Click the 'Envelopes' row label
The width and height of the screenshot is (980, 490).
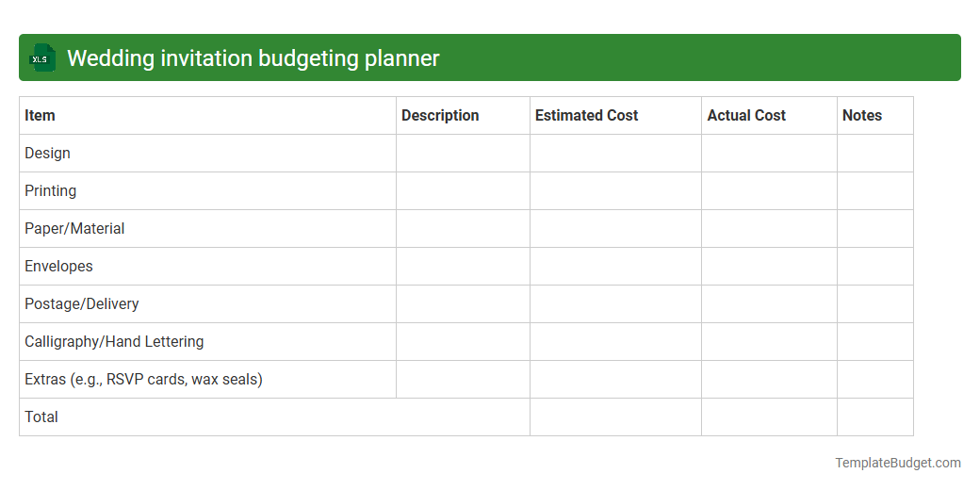58,267
